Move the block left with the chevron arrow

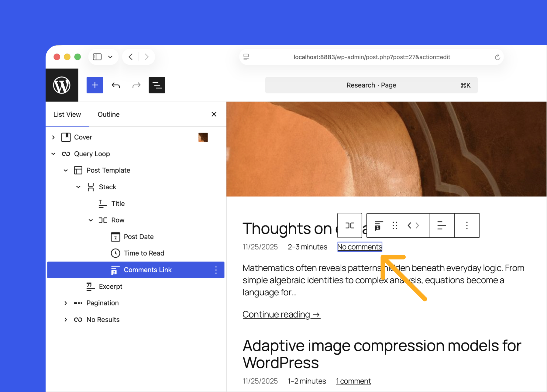tap(409, 225)
